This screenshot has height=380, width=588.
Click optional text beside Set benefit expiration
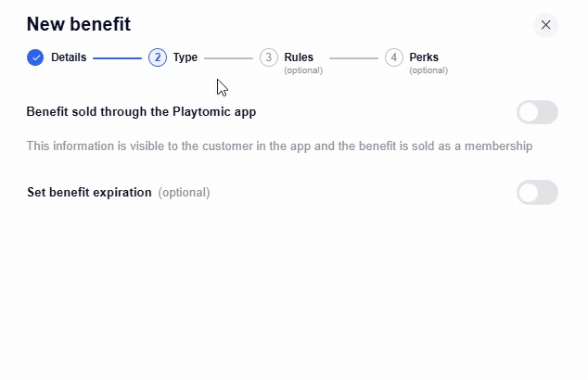[x=184, y=193]
